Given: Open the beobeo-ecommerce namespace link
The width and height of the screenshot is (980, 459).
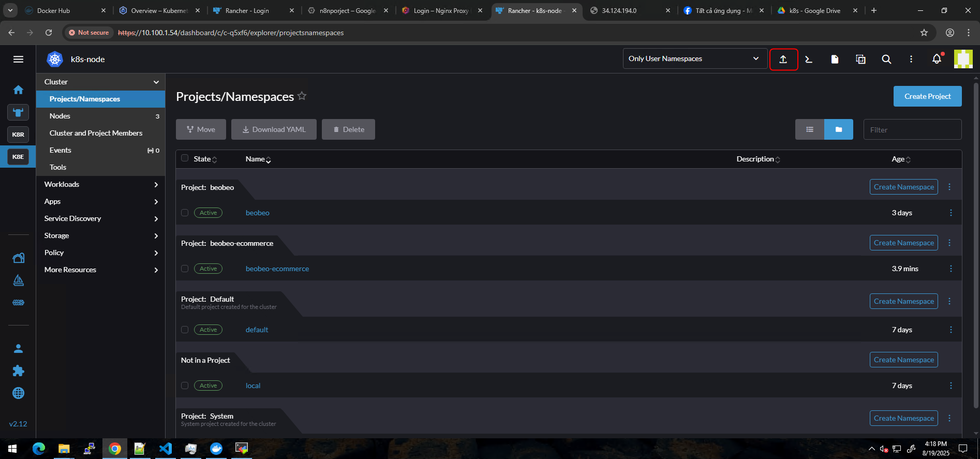Looking at the screenshot, I should tap(277, 269).
